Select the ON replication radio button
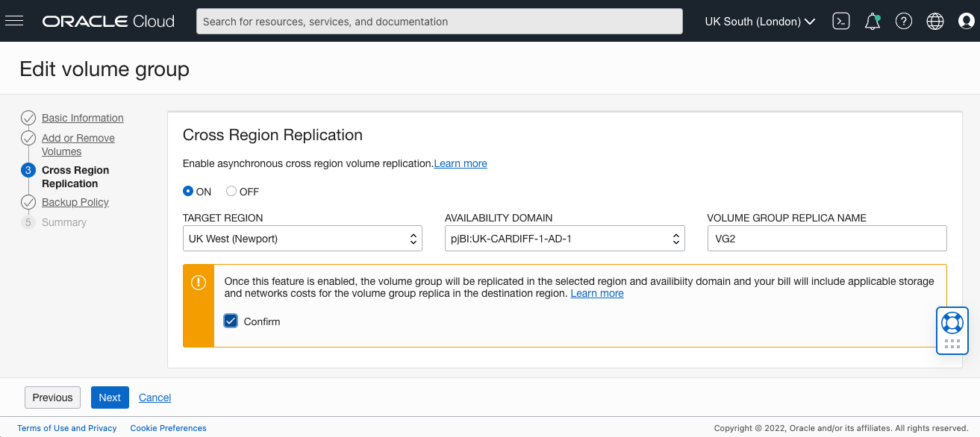The height and width of the screenshot is (437, 980). tap(188, 191)
